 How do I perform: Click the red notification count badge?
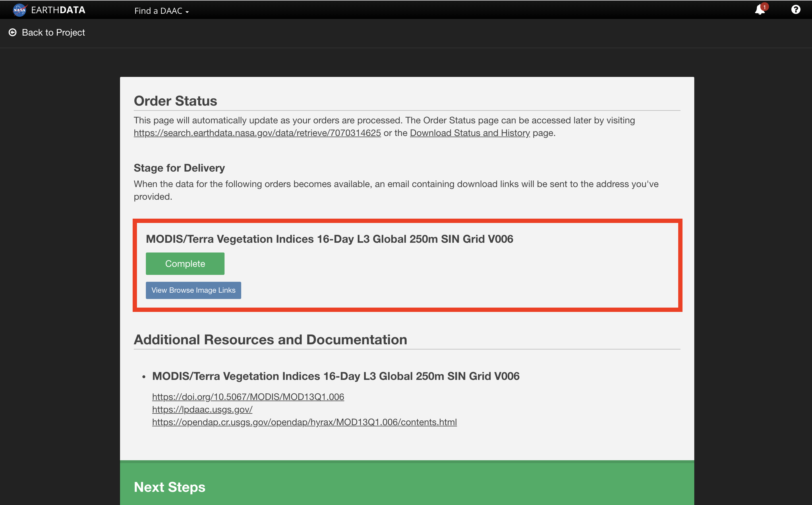(764, 7)
